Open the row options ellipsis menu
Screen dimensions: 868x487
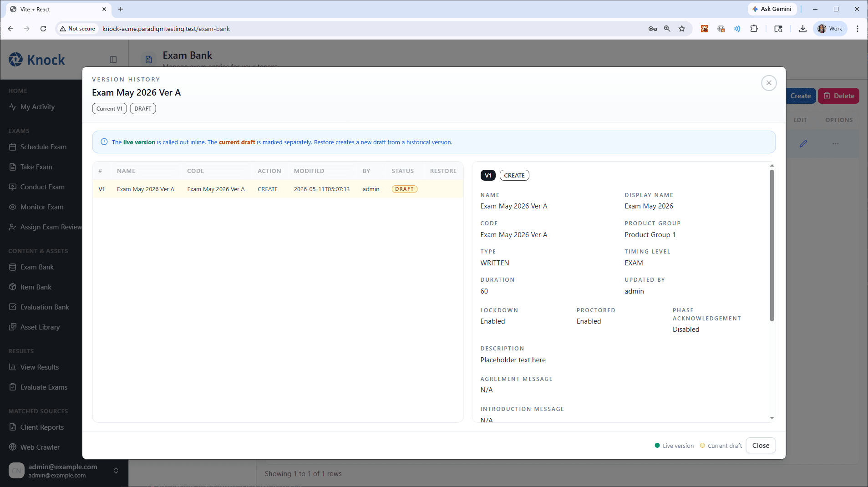836,144
